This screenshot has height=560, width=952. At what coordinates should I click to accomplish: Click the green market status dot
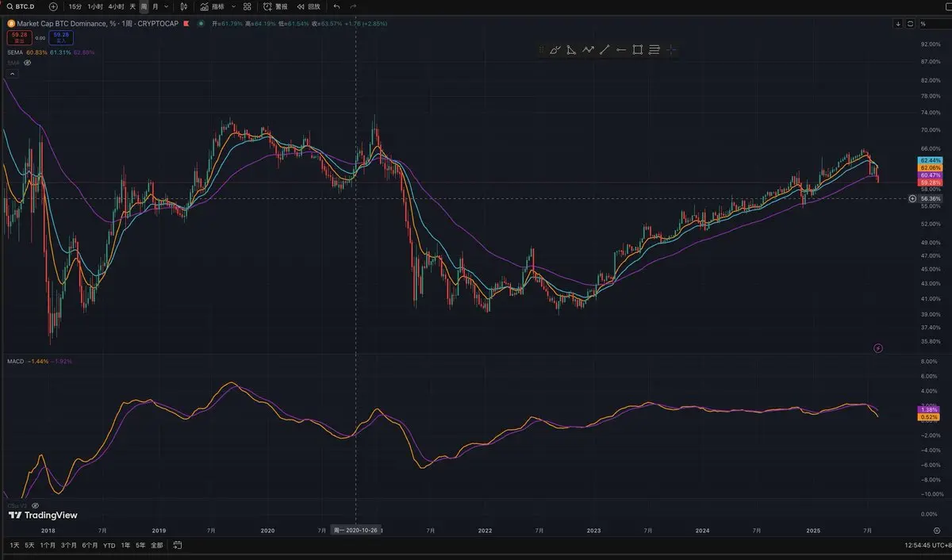tap(202, 23)
